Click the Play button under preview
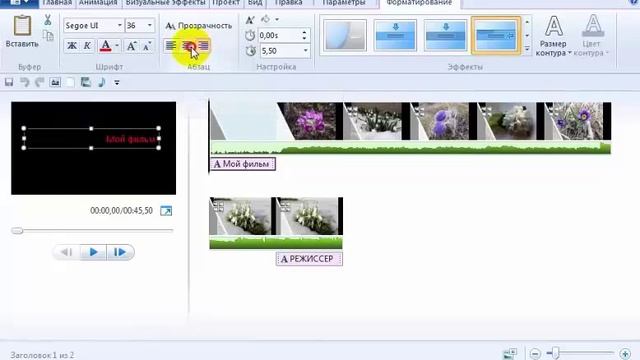Screen dimensions: 640x360 93,253
